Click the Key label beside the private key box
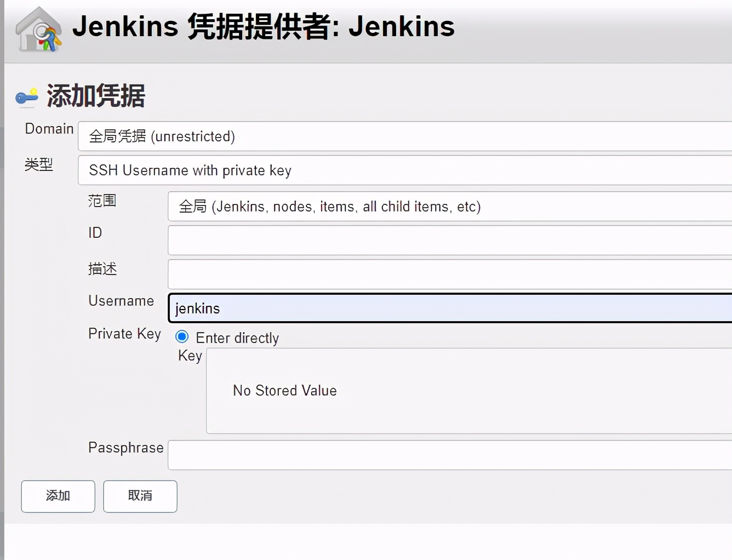Image resolution: width=732 pixels, height=560 pixels. (x=189, y=356)
